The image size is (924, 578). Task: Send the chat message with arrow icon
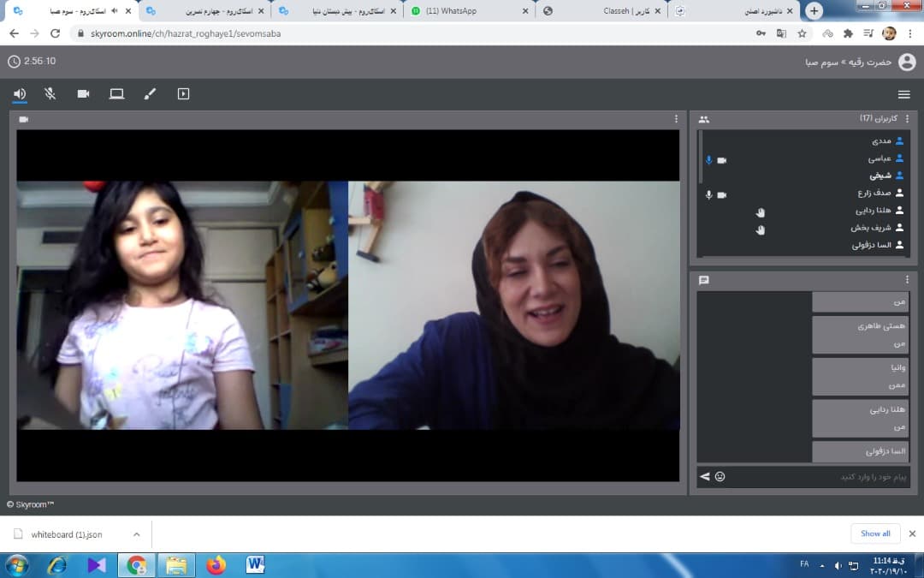coord(705,477)
